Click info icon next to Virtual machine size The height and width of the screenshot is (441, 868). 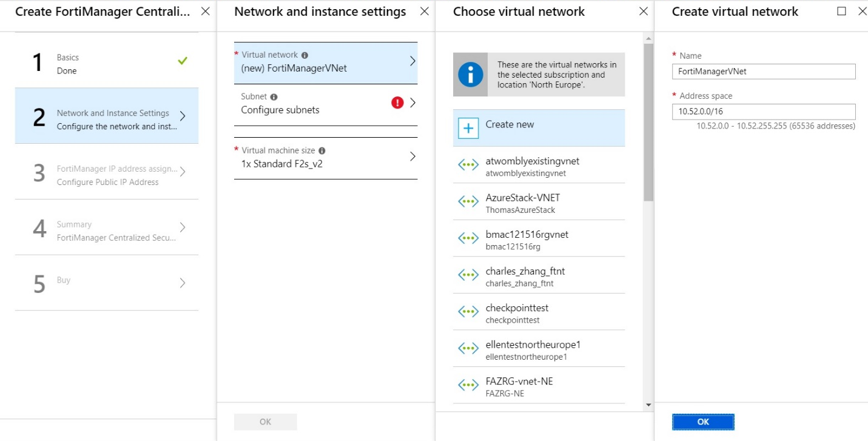pyautogui.click(x=322, y=150)
